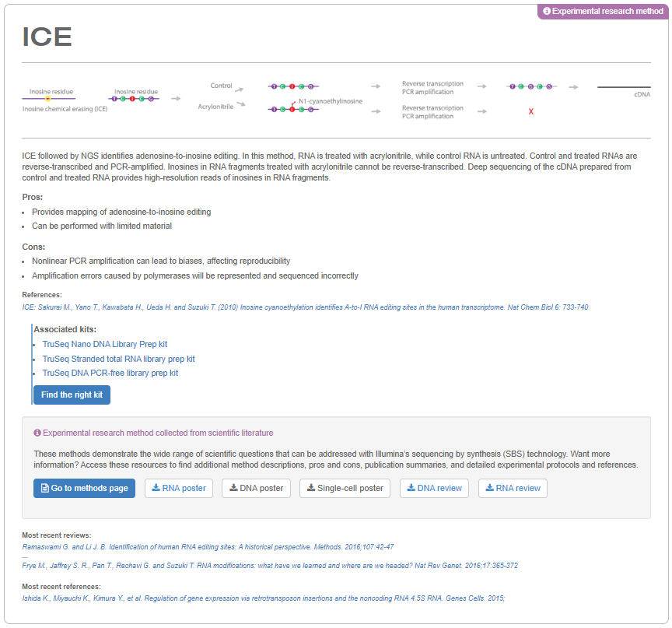Image resolution: width=672 pixels, height=628 pixels.
Task: Click download icon on RNA review button
Action: pyautogui.click(x=490, y=488)
